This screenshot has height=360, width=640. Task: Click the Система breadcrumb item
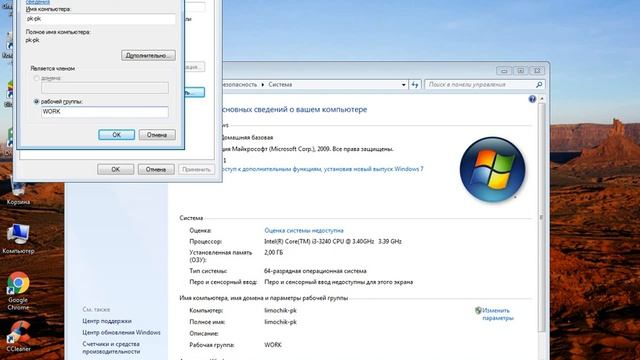280,84
